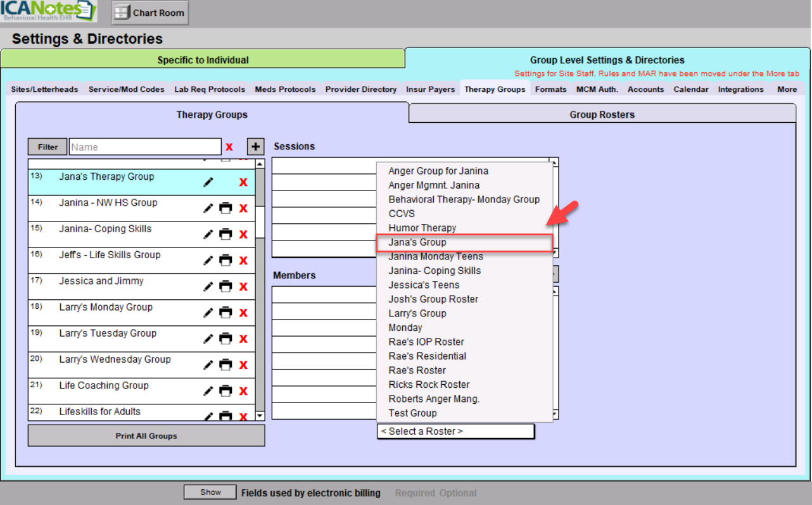
Task: Print Larry's Wednesday Group using printer icon
Action: [225, 365]
